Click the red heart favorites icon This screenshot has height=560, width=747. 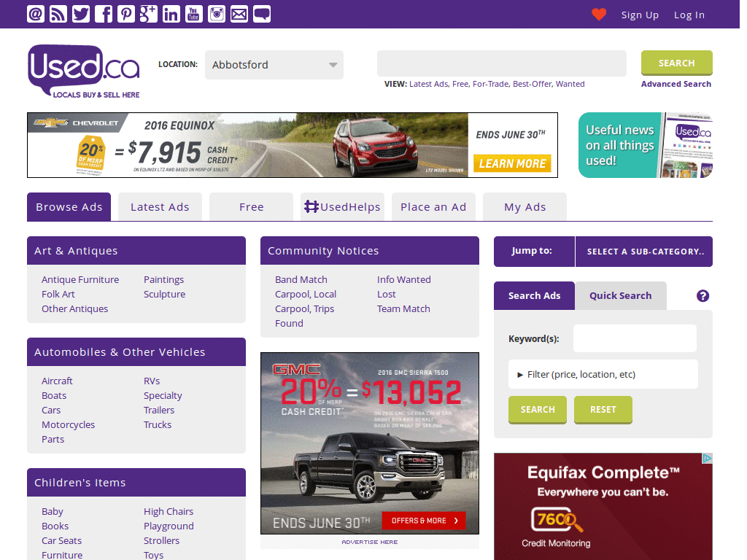599,15
